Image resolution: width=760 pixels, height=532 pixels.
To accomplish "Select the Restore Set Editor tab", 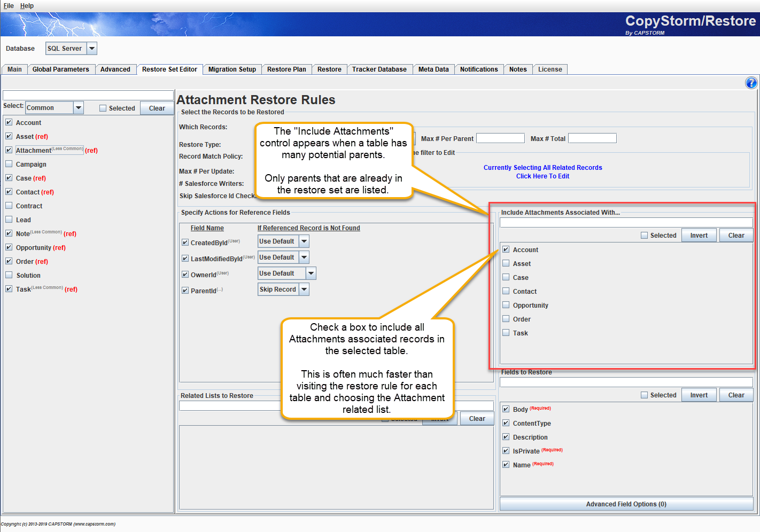I will point(169,69).
